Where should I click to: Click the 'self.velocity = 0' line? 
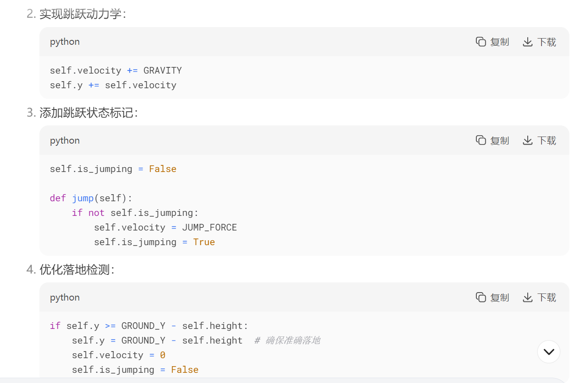point(118,355)
